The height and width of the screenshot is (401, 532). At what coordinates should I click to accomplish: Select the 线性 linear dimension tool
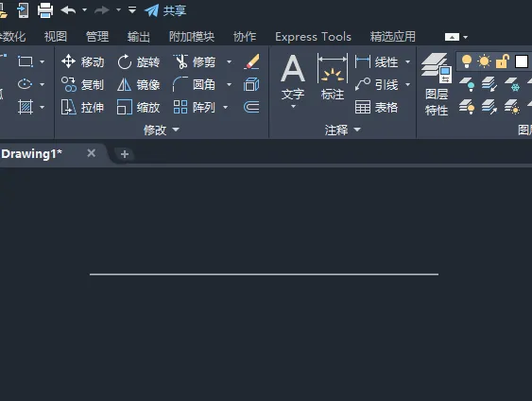(377, 61)
